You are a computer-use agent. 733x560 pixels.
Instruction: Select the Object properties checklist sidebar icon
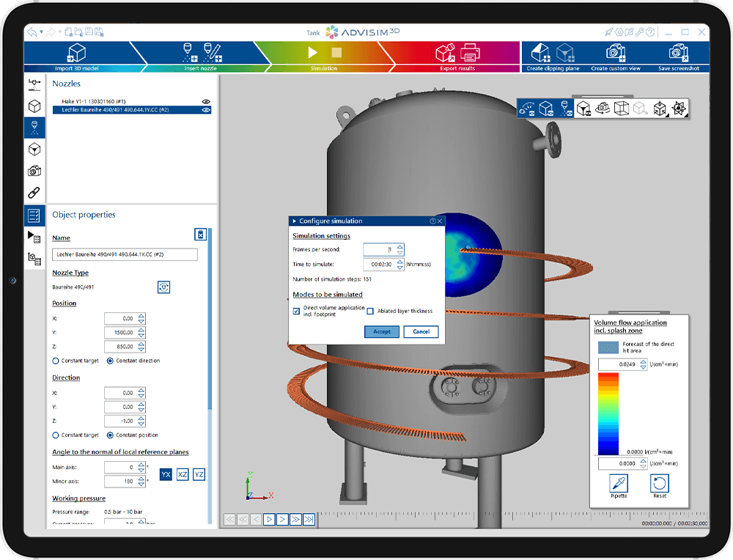[x=34, y=215]
